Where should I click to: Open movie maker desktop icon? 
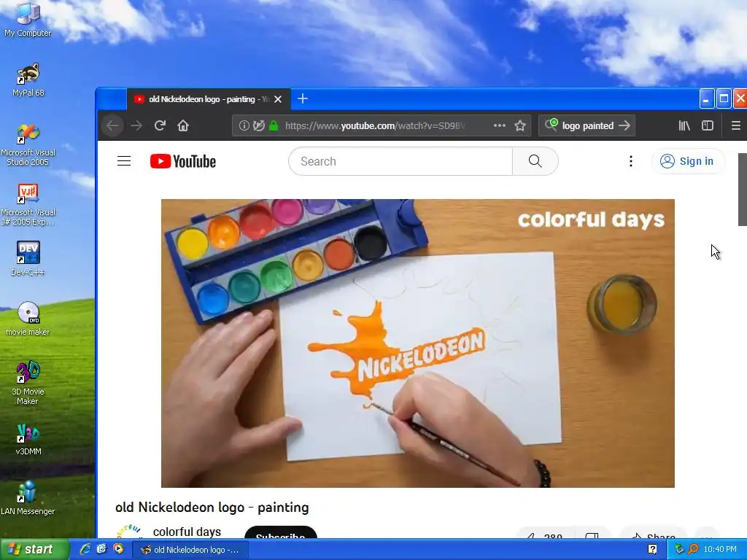pos(28,318)
